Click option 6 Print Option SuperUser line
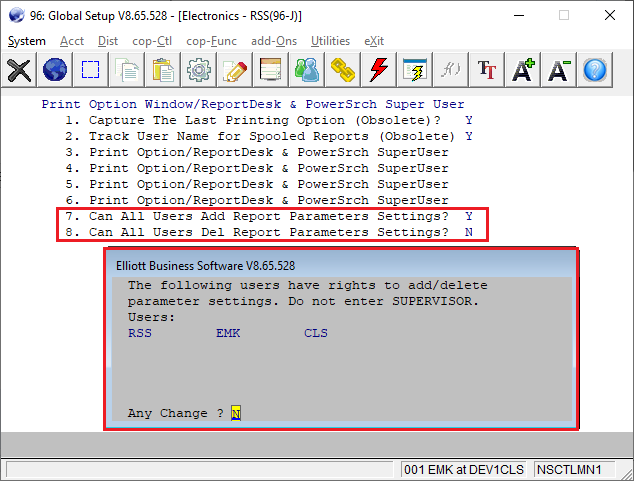 (257, 200)
